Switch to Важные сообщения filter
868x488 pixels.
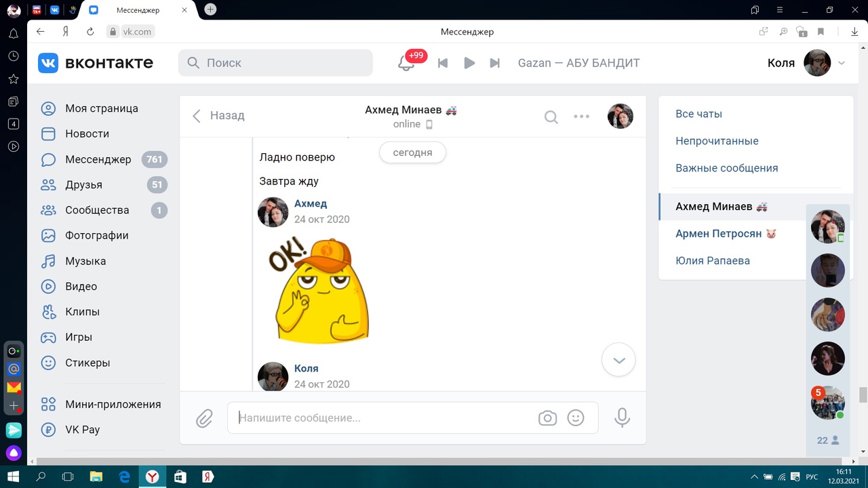pos(726,168)
